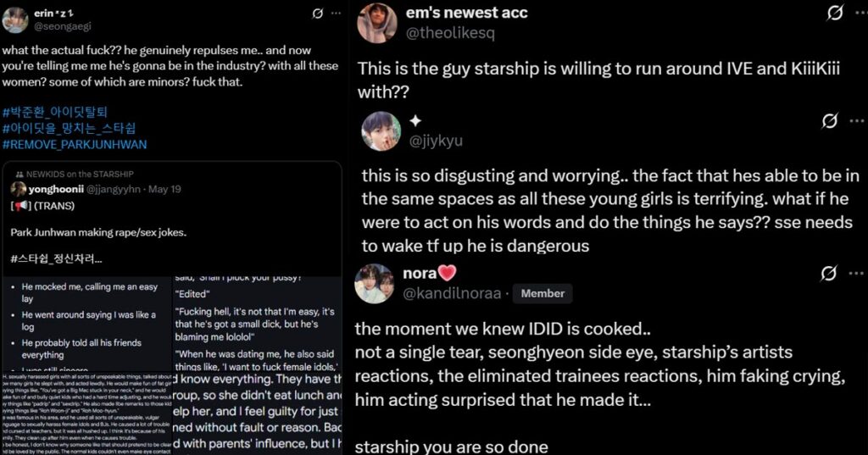Open em's newest acc profile avatar
Viewport: 868px width, 455px height.
[x=377, y=23]
